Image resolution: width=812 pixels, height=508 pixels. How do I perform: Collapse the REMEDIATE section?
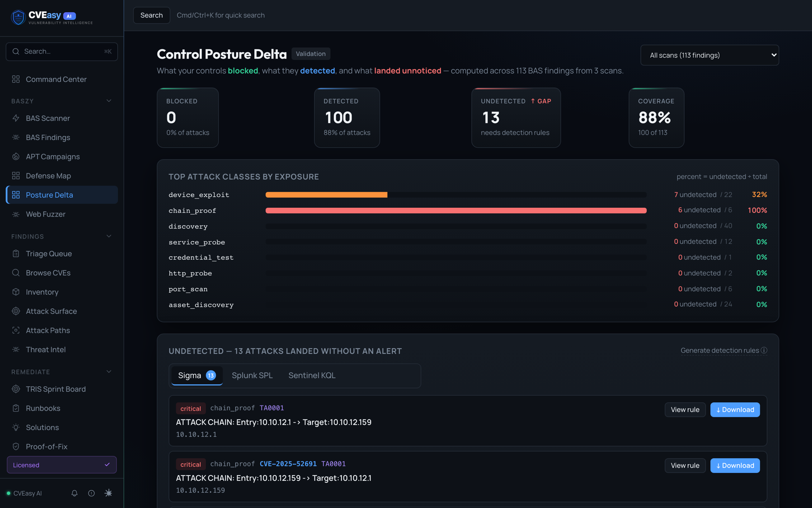pyautogui.click(x=109, y=372)
